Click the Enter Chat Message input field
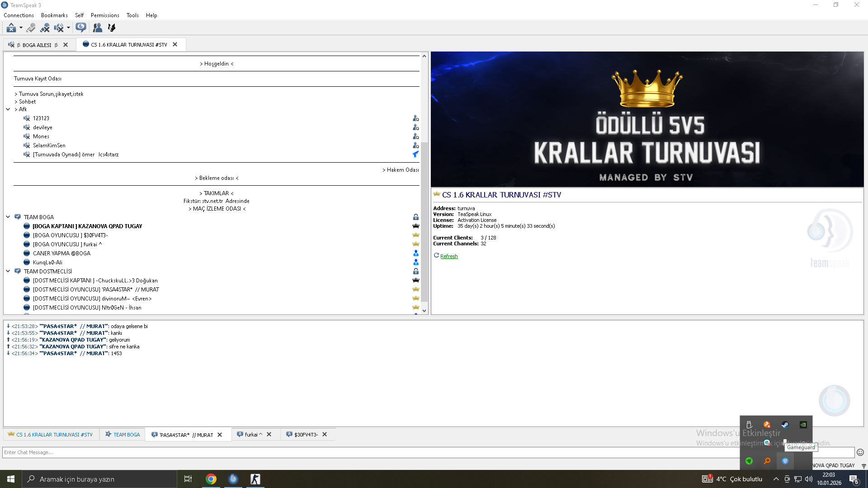This screenshot has width=868, height=488. 429,452
